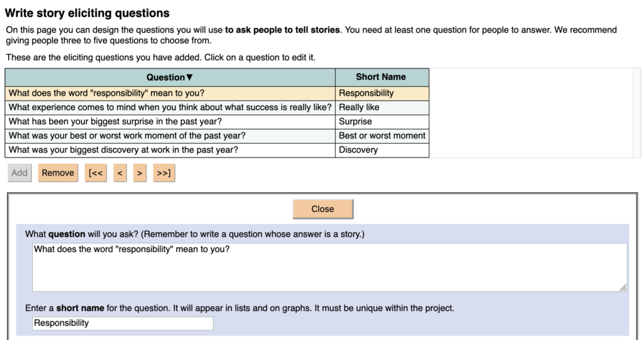
Task: Jump to first item with [<< button
Action: point(96,173)
